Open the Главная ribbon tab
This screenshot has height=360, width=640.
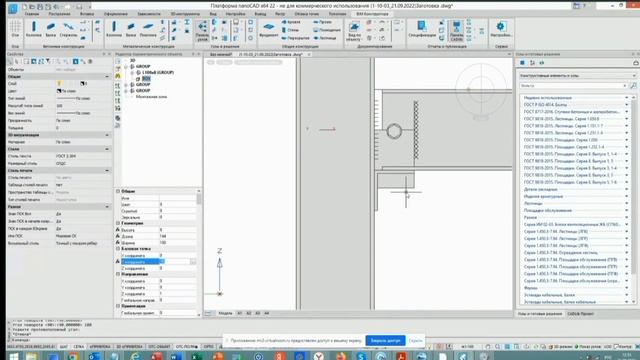[x=32, y=14]
